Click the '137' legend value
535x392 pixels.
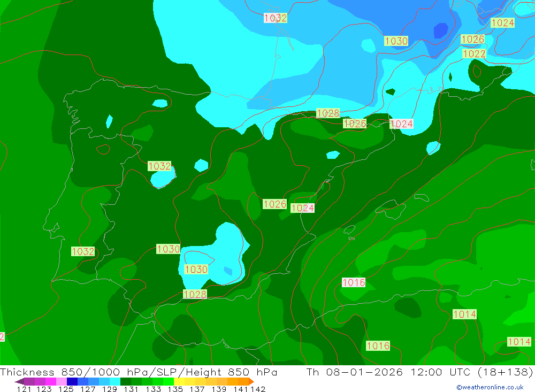(197, 389)
